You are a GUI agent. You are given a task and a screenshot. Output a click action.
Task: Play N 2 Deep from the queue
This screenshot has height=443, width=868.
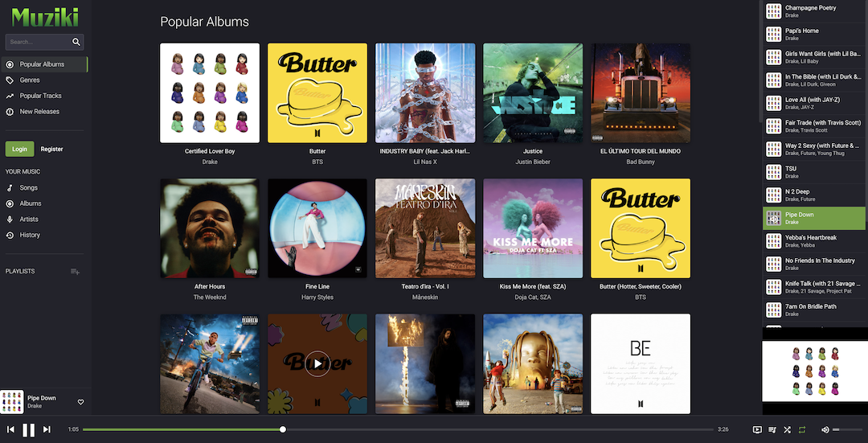tap(813, 195)
